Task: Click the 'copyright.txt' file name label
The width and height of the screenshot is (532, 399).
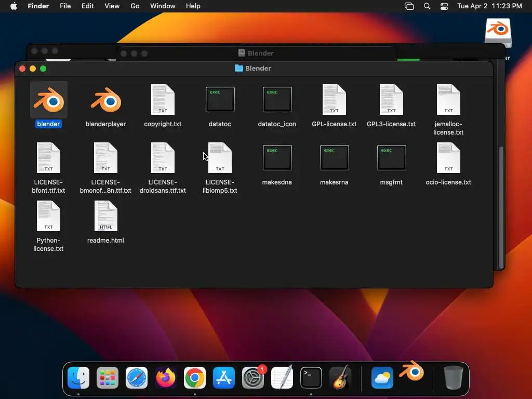Action: pos(163,124)
